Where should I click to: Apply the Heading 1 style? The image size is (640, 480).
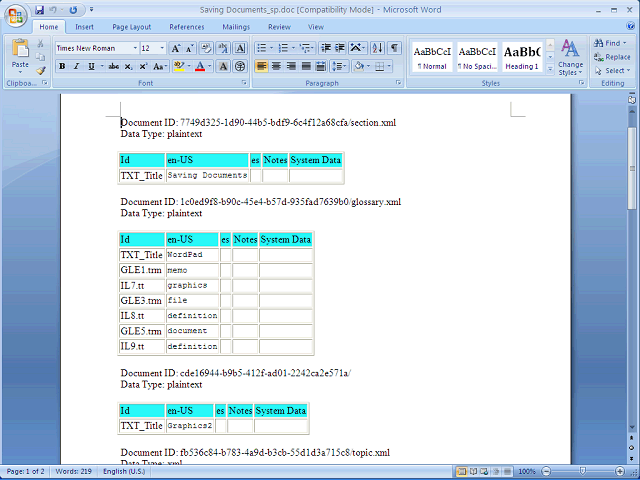point(522,57)
